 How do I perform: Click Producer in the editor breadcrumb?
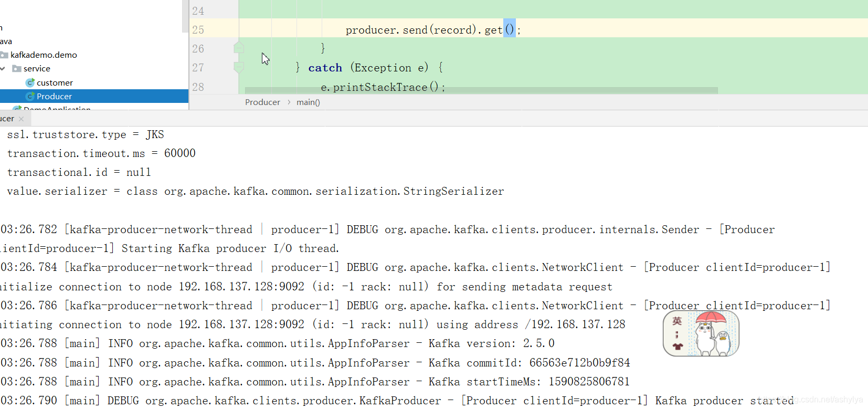click(x=262, y=102)
